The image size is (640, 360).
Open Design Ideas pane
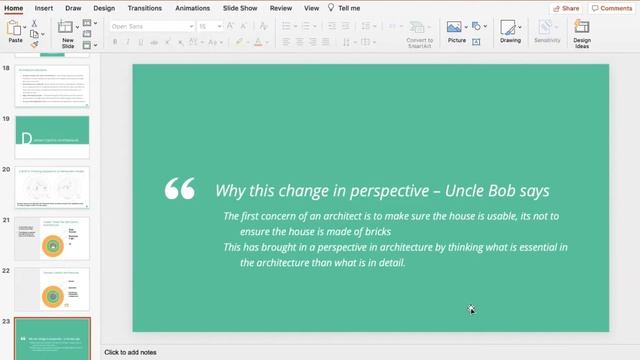tap(582, 27)
